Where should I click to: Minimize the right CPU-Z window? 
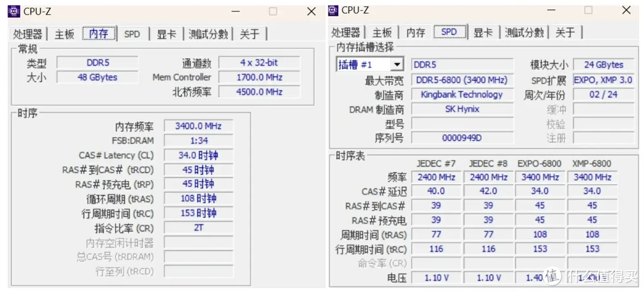pyautogui.click(x=550, y=10)
